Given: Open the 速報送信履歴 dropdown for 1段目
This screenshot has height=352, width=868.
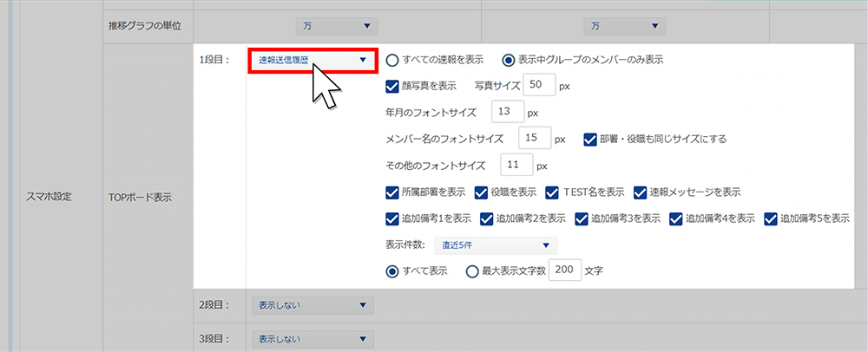Looking at the screenshot, I should tap(312, 61).
